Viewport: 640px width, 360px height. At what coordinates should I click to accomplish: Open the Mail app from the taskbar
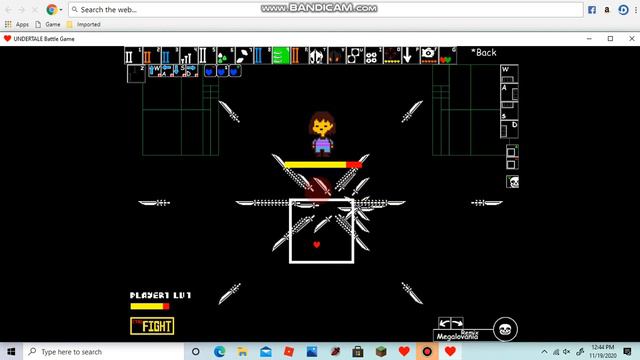(266, 351)
